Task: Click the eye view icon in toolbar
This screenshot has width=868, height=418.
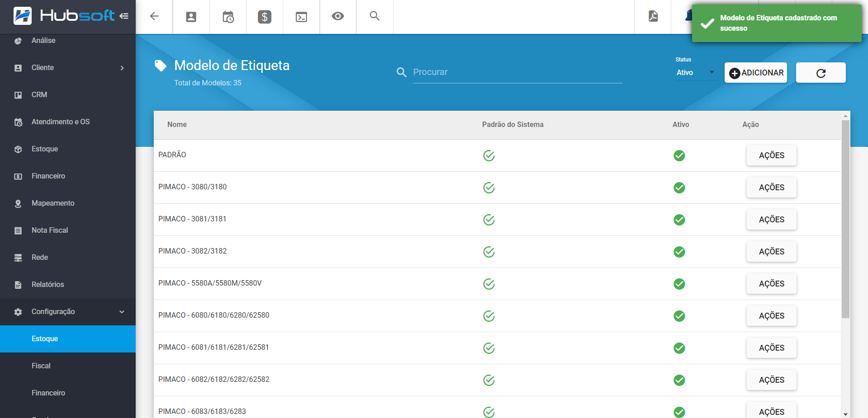Action: tap(338, 16)
